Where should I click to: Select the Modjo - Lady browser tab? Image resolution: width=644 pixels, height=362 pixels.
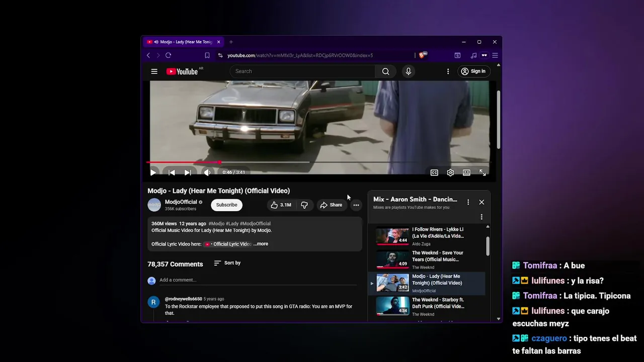tap(184, 42)
